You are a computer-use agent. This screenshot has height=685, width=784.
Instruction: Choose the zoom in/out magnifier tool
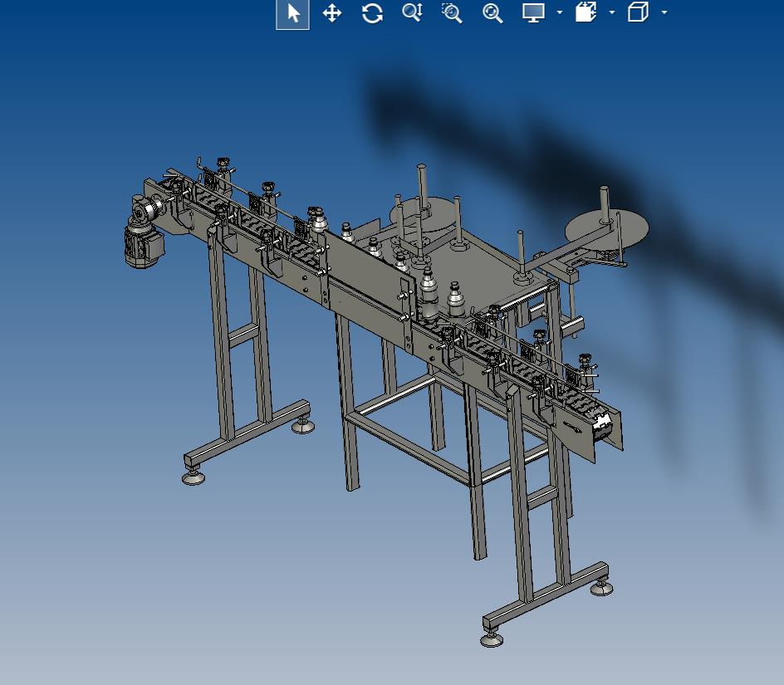coord(413,12)
